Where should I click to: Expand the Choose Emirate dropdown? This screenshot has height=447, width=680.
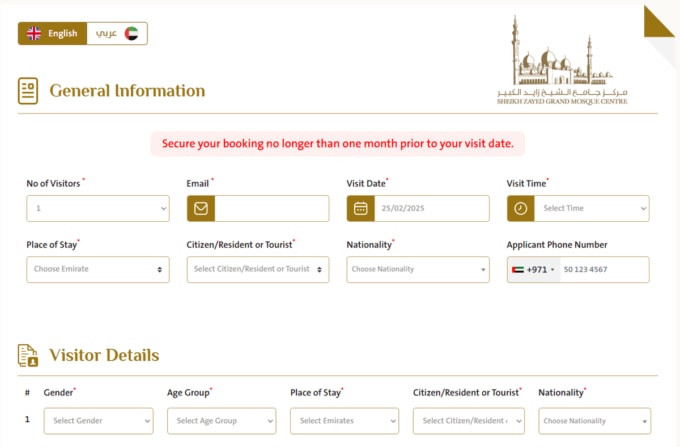(98, 270)
